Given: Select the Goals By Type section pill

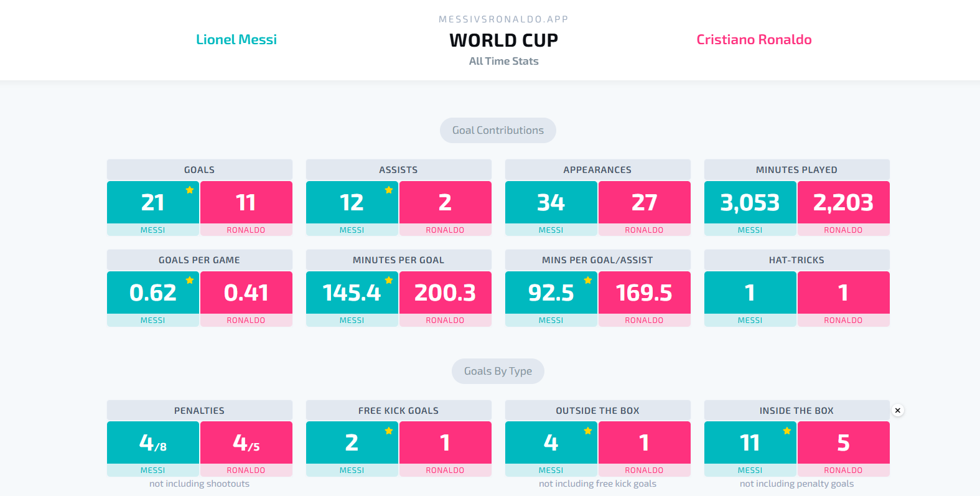Looking at the screenshot, I should (498, 371).
